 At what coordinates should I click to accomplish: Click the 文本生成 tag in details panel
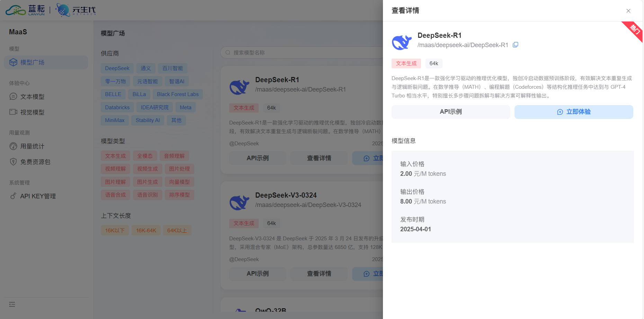coord(406,63)
